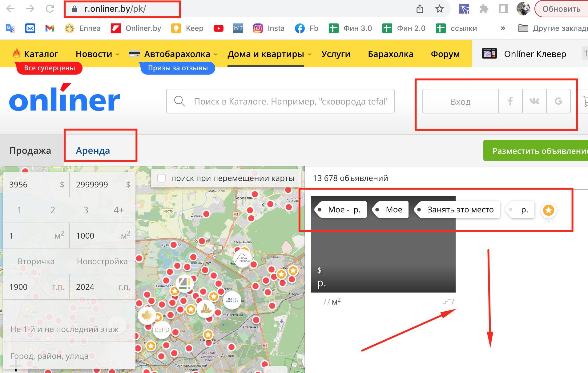Toggle the 3-room filter

[86, 210]
